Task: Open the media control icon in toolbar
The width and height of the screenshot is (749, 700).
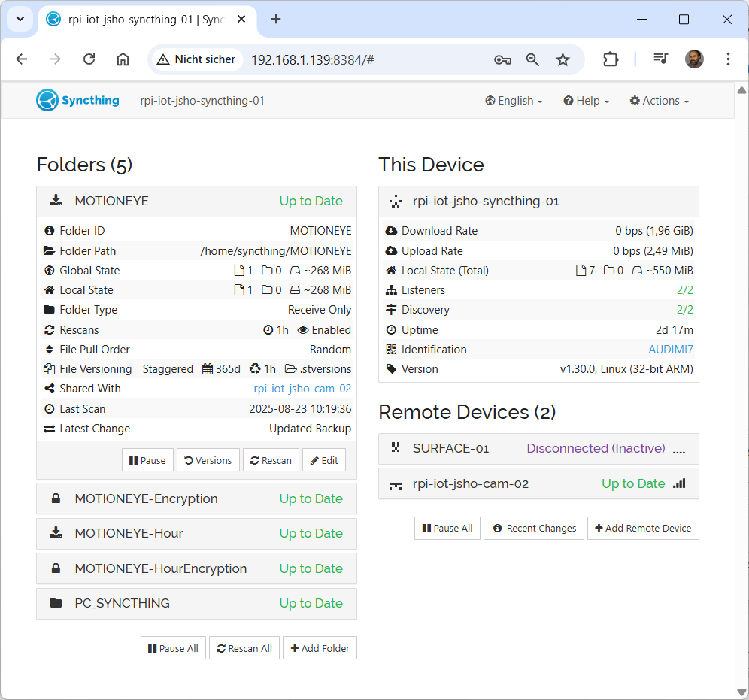Action: 660,59
